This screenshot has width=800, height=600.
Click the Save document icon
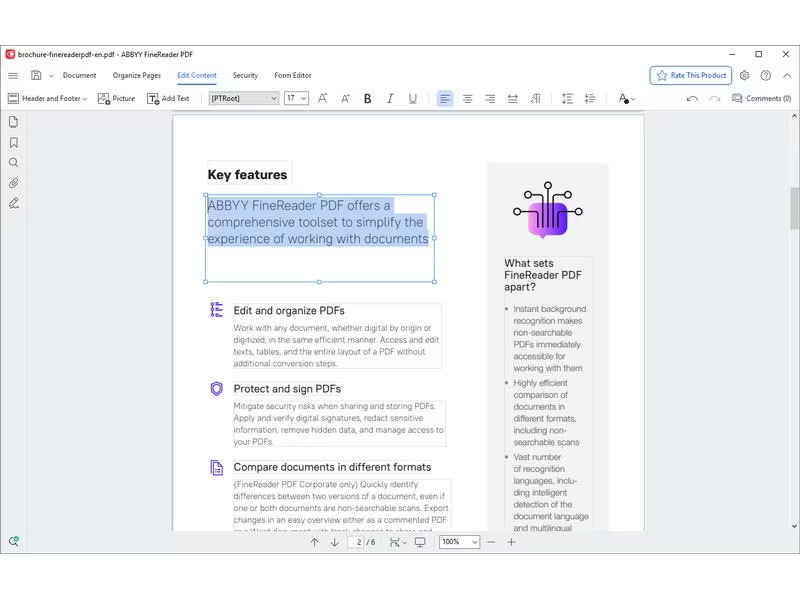[x=36, y=76]
